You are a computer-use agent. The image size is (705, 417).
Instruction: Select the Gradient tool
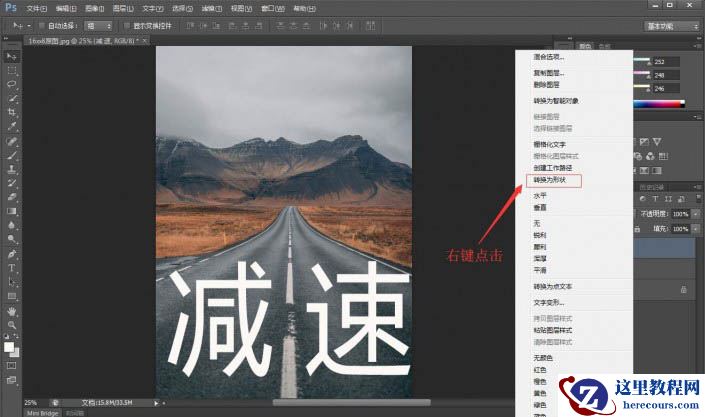coord(12,211)
